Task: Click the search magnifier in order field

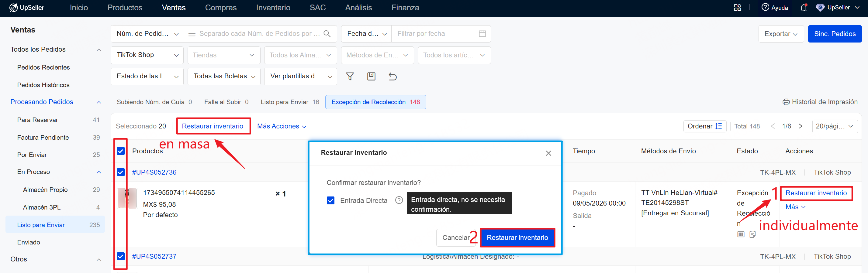Action: (x=327, y=34)
